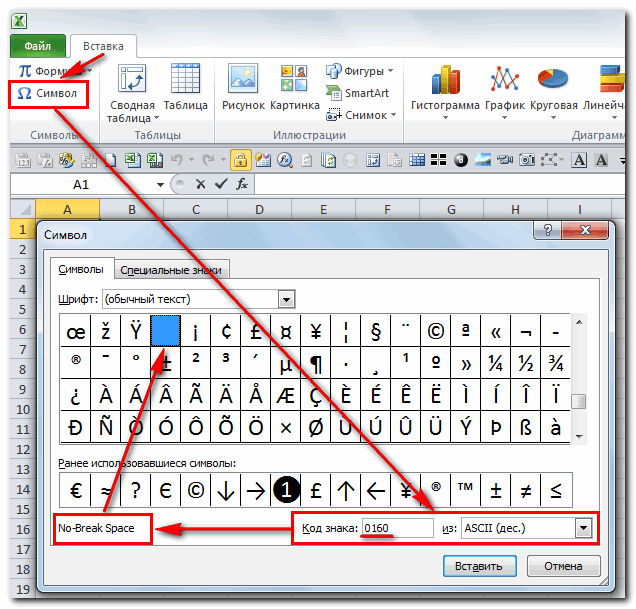This screenshot has width=636, height=609.
Task: Choose the Гистограмма column chart icon
Action: 445,80
